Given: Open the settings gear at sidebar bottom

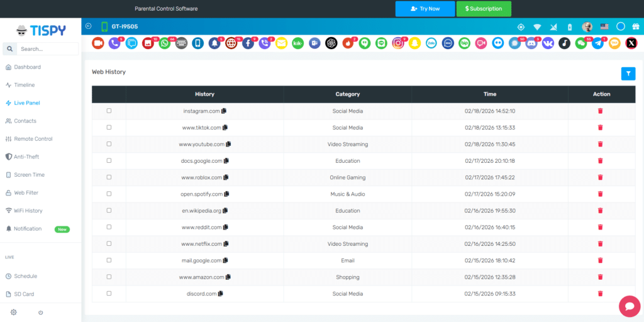Looking at the screenshot, I should point(14,312).
